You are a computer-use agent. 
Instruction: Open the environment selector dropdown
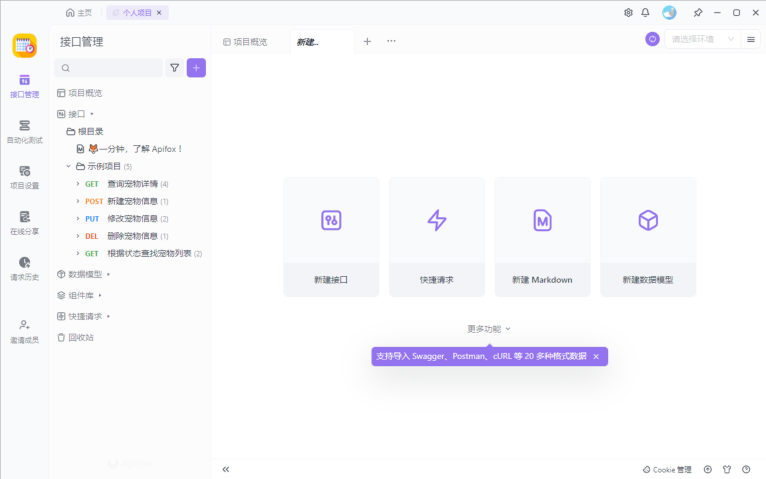pos(702,39)
